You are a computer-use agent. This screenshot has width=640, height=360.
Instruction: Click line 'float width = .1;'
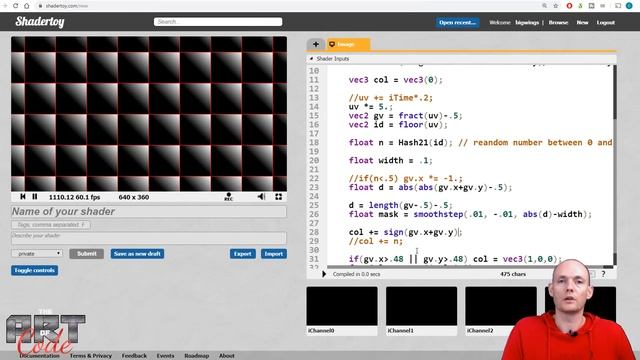[391, 160]
